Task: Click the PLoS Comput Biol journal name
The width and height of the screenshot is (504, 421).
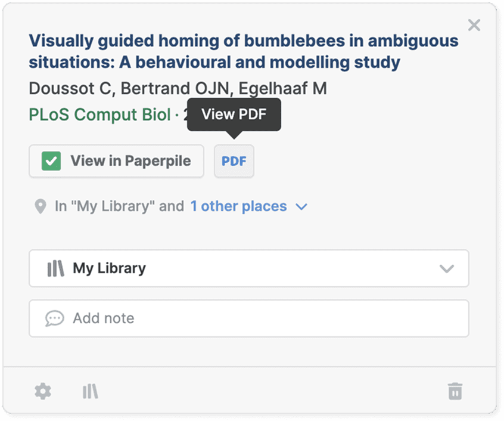Action: click(x=99, y=114)
